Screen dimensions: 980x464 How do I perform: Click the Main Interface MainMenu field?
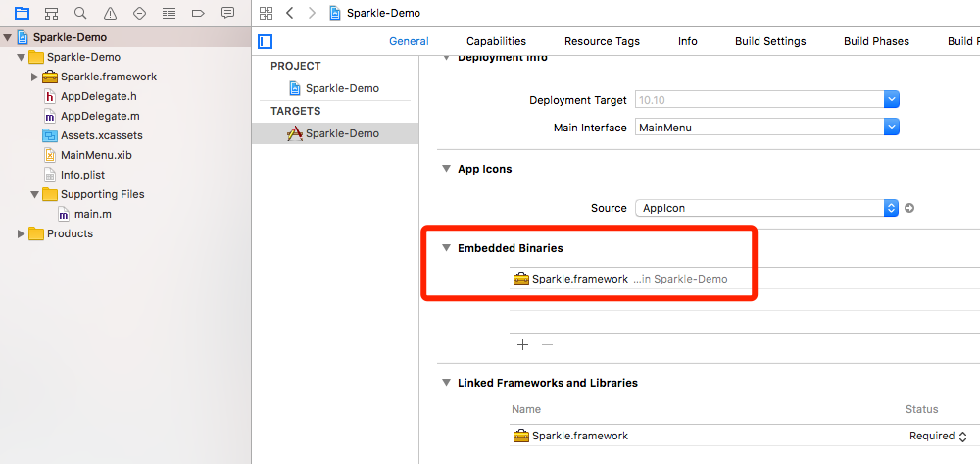(x=759, y=127)
